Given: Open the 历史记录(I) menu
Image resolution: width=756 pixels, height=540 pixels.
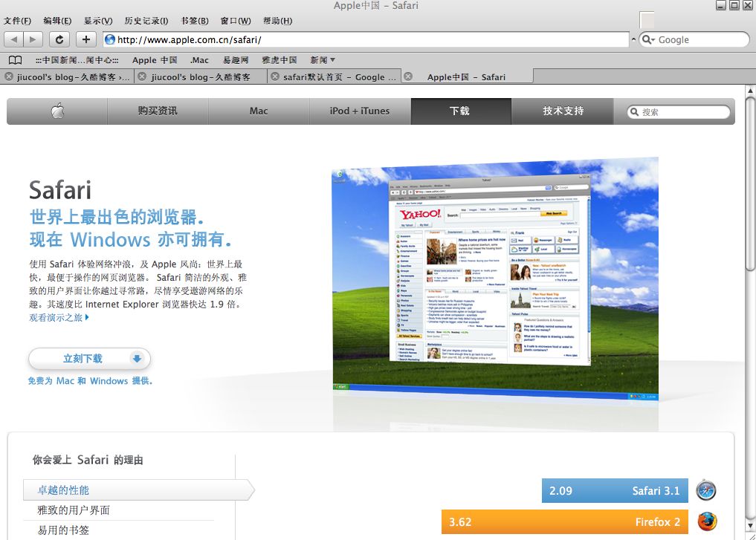Looking at the screenshot, I should (146, 21).
